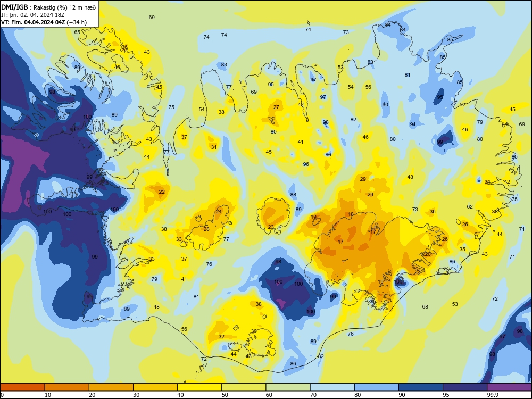Pick the navy 95–99.9 legend swatch

coord(465,387)
